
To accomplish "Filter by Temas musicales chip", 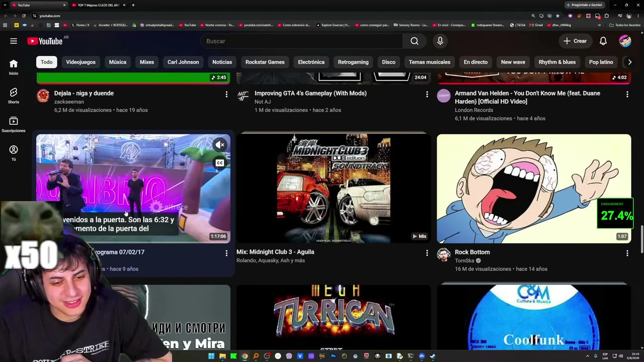I will click(430, 62).
